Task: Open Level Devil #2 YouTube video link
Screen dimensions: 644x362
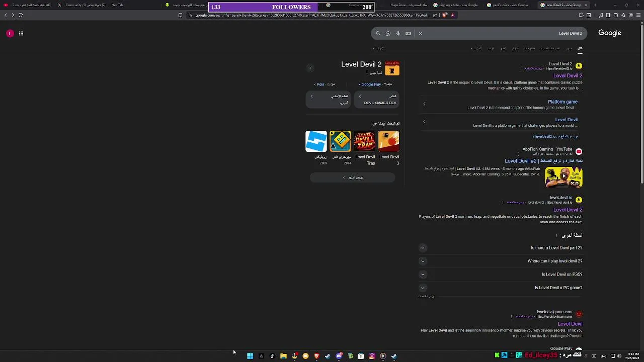Action: pyautogui.click(x=543, y=161)
